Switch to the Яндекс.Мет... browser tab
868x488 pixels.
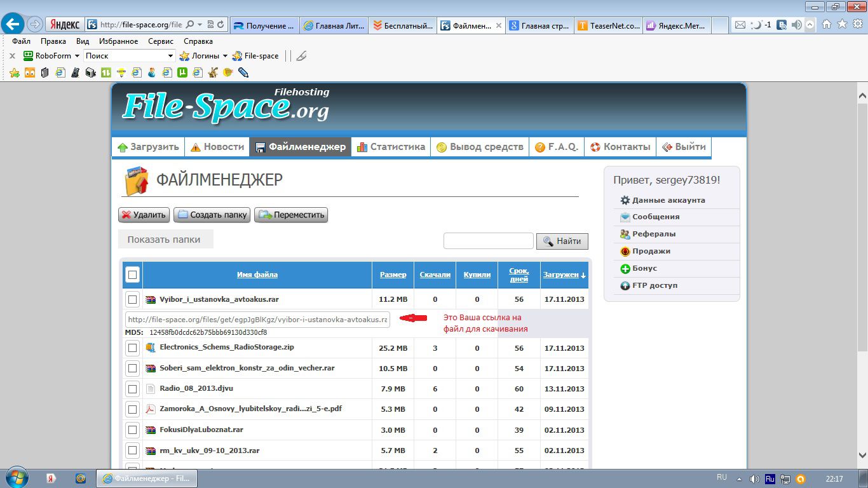(677, 25)
